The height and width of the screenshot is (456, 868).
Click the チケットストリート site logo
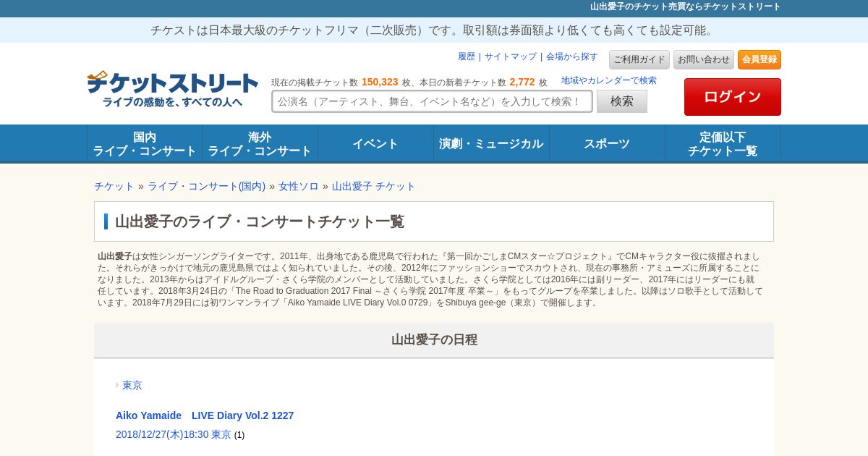pyautogui.click(x=172, y=90)
